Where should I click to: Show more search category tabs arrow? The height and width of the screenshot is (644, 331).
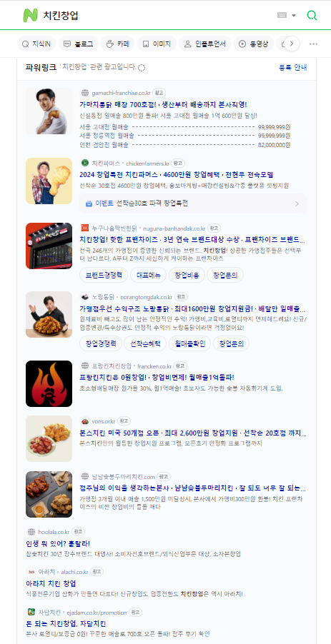[x=292, y=44]
